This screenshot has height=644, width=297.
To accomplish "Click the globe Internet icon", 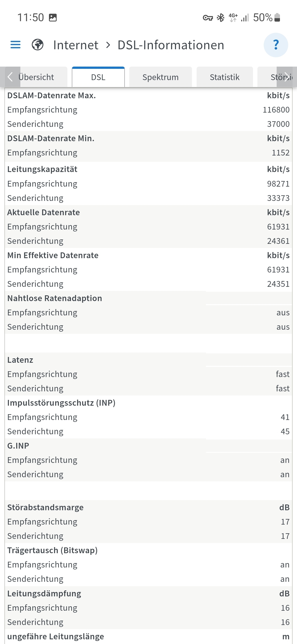I will (37, 45).
